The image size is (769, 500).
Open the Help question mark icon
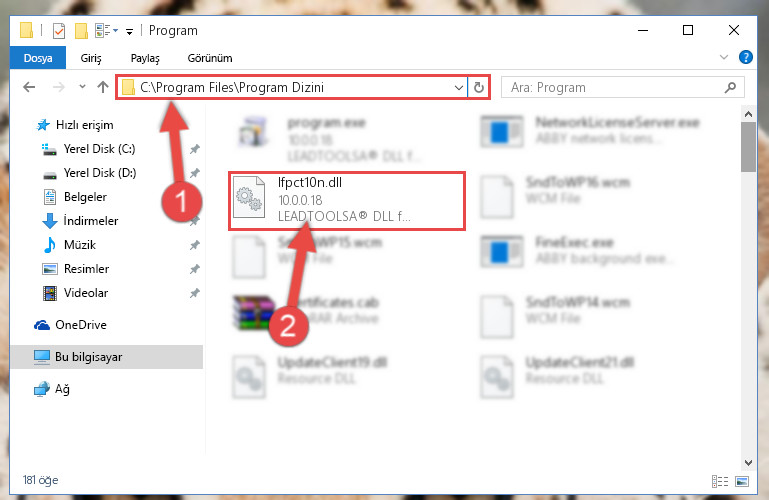745,57
